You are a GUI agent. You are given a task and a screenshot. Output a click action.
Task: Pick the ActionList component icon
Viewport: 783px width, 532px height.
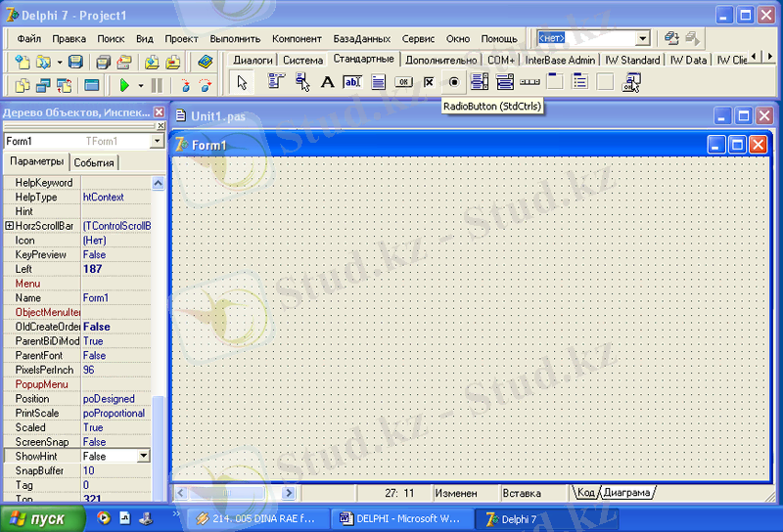[x=631, y=81]
